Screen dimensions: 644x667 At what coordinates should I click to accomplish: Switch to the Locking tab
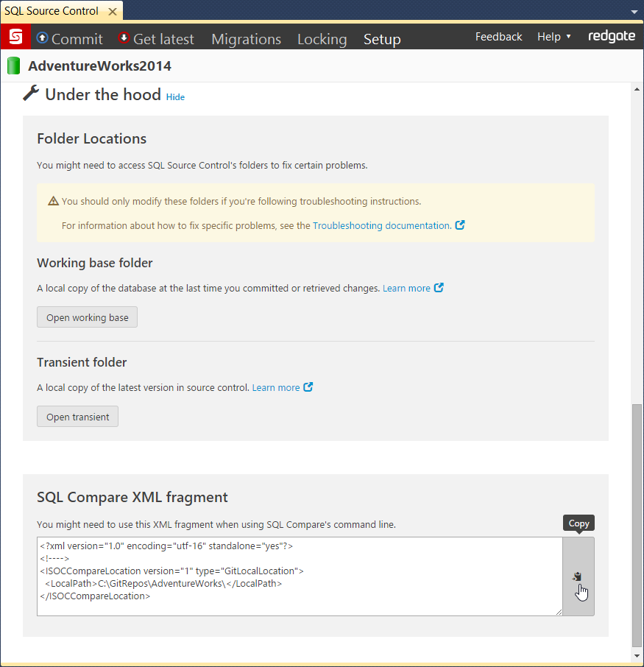(x=322, y=39)
